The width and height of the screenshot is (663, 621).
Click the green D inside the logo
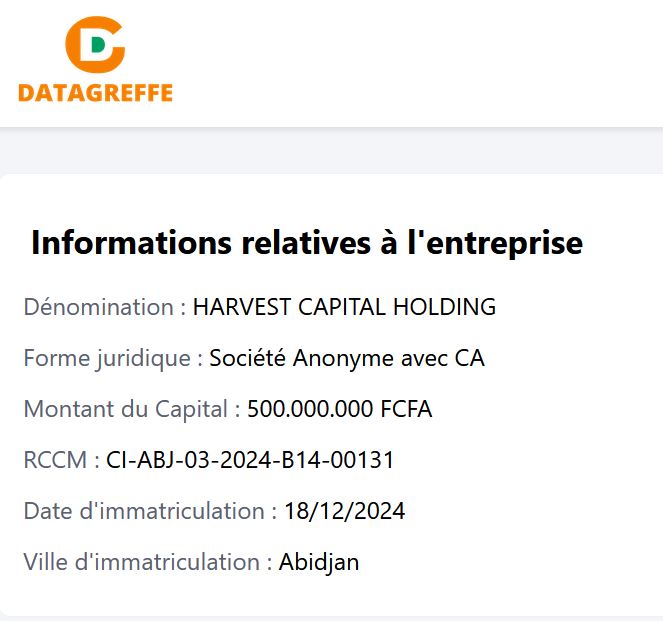98,44
